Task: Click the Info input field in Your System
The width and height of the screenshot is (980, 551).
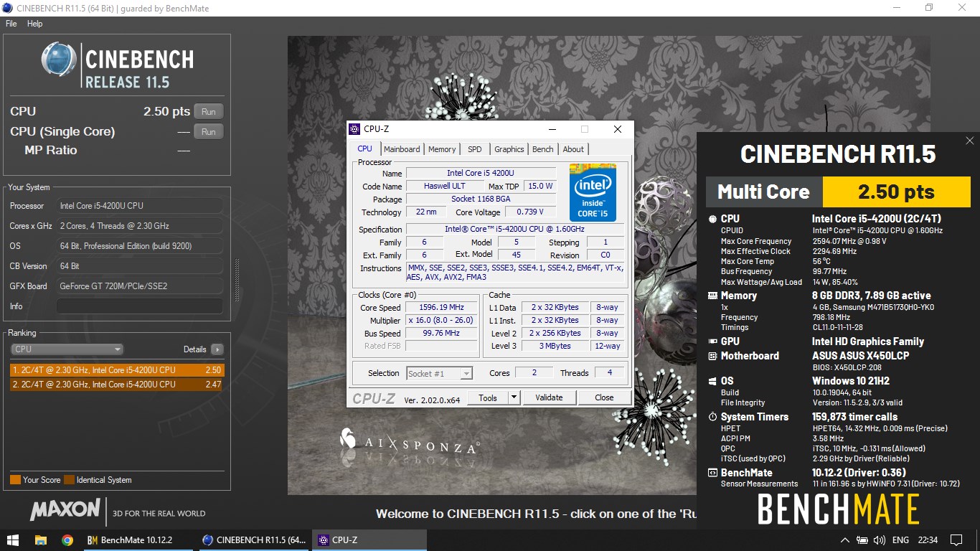Action: tap(139, 306)
